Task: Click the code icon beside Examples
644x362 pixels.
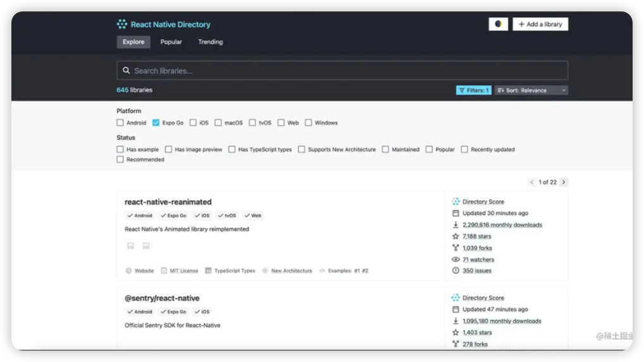Action: tap(322, 270)
